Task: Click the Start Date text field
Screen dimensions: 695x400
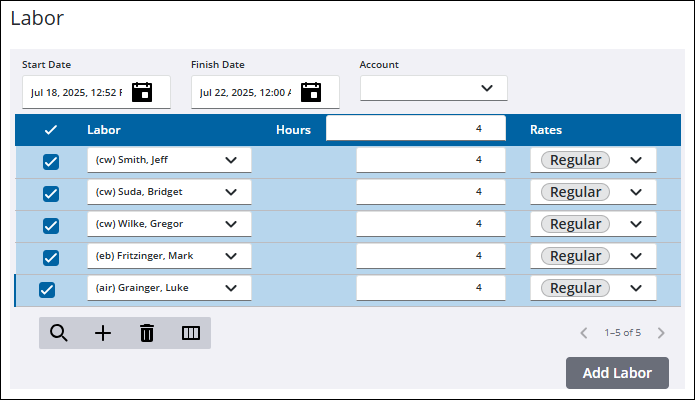Action: pyautogui.click(x=76, y=92)
